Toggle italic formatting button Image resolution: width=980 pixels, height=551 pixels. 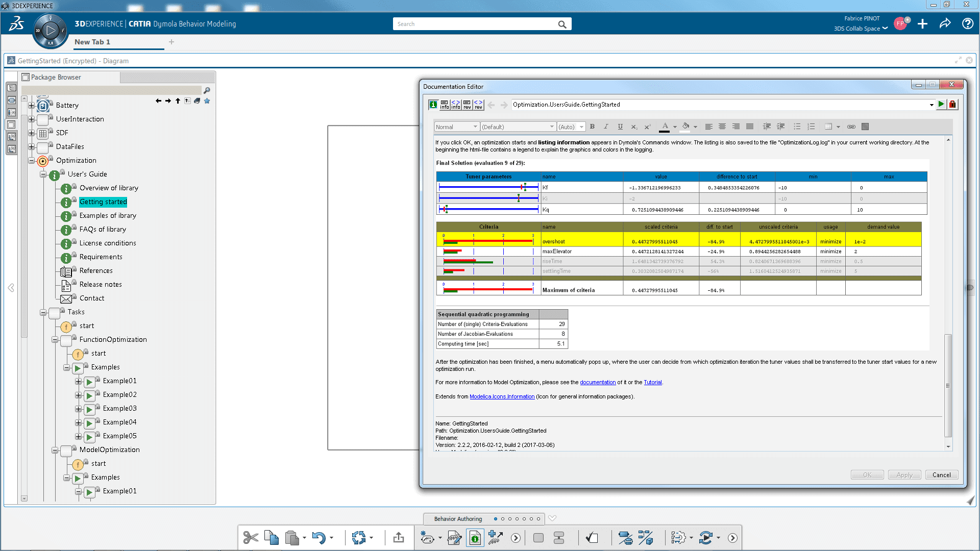(x=606, y=127)
